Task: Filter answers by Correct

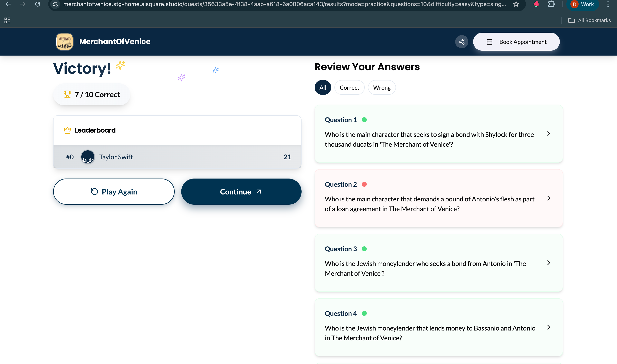Action: (x=349, y=88)
